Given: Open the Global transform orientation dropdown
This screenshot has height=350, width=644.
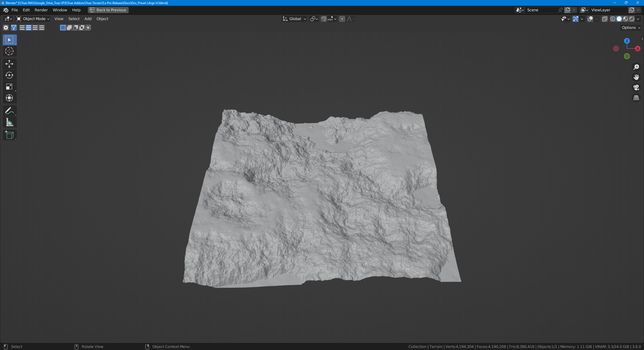Looking at the screenshot, I should click(294, 19).
